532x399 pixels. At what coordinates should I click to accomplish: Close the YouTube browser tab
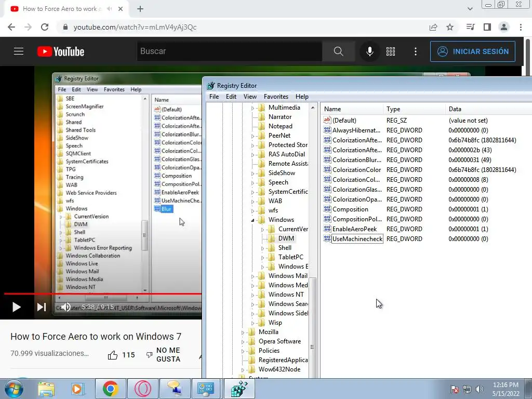point(121,9)
